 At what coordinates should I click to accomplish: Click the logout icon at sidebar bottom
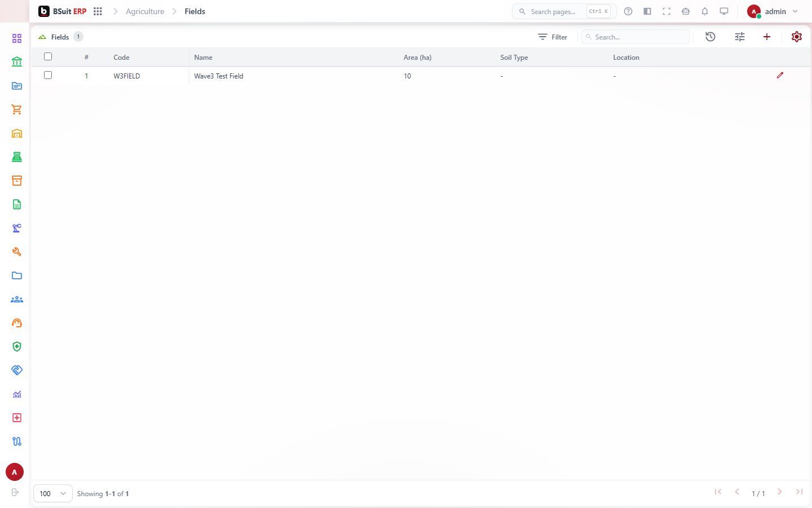pyautogui.click(x=15, y=492)
